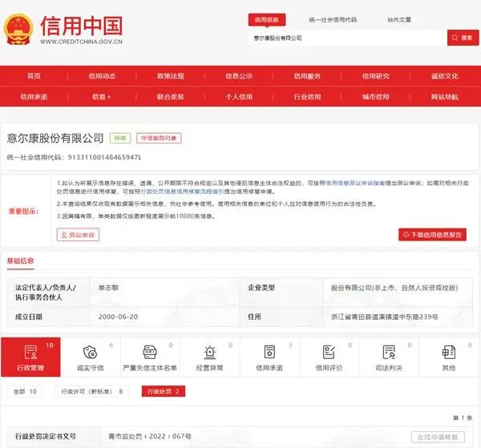This screenshot has height=448, width=481.
Task: Open the 信息公示 navigation menu
Action: click(239, 76)
